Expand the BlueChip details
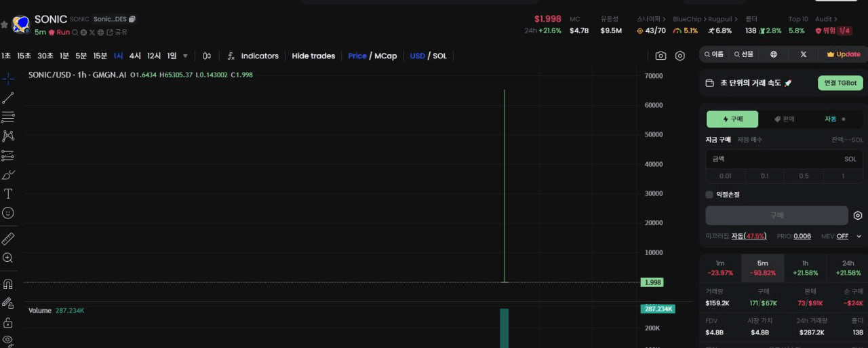Screen dimensions: 868x348 tap(688, 19)
